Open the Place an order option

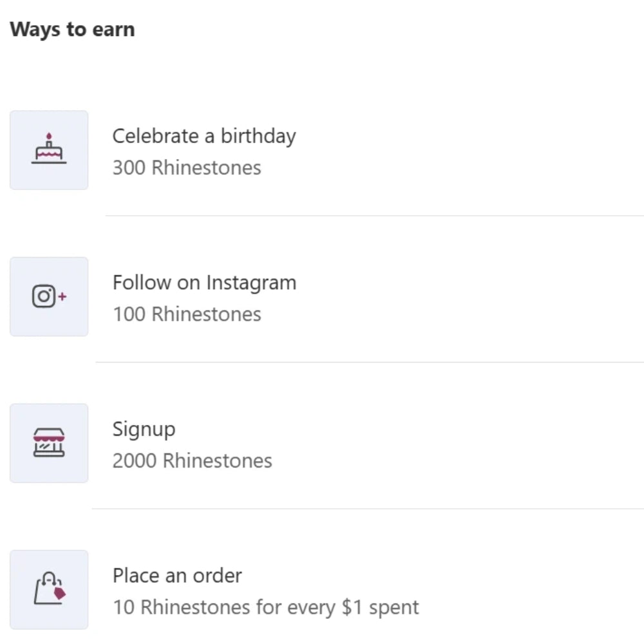pyautogui.click(x=177, y=576)
